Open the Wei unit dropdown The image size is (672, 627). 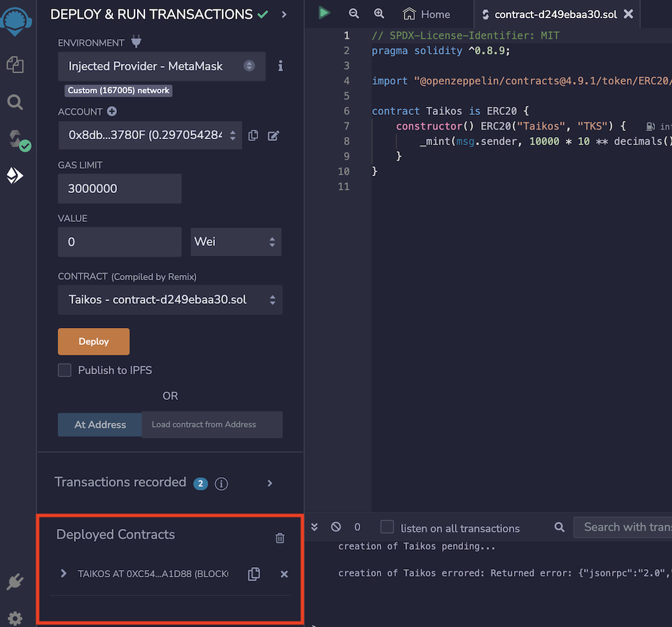[x=236, y=241]
